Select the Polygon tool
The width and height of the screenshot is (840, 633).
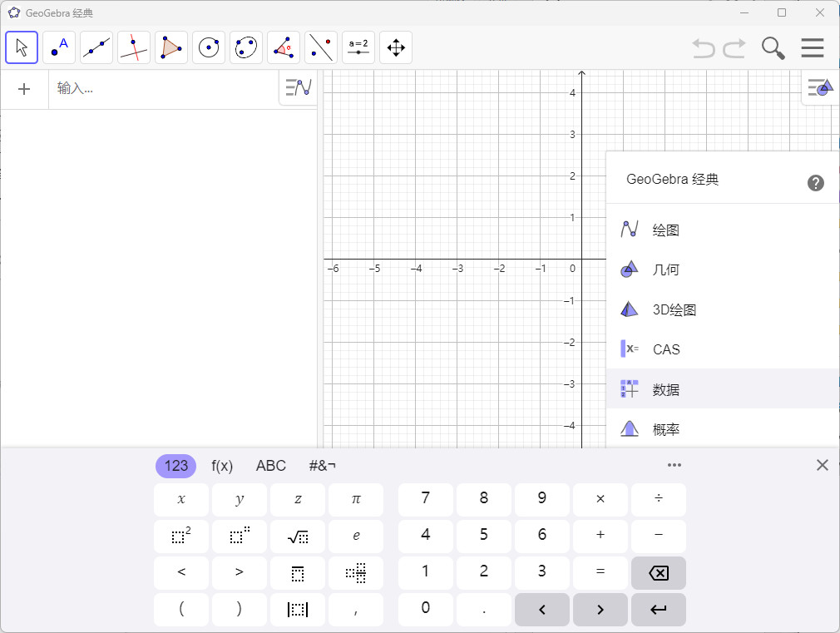tap(171, 47)
